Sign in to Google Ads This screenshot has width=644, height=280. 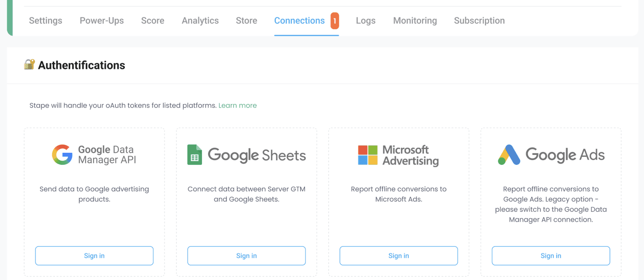pyautogui.click(x=551, y=255)
